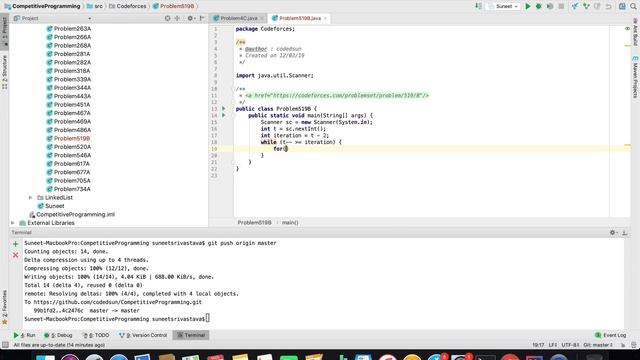This screenshot has width=640, height=360.
Task: Open the Version Control tool window tab
Action: click(x=143, y=335)
